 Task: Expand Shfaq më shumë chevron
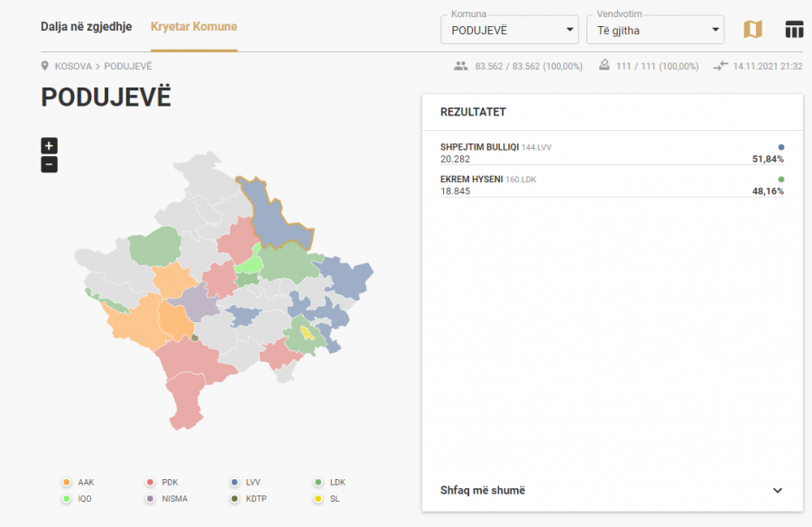778,490
